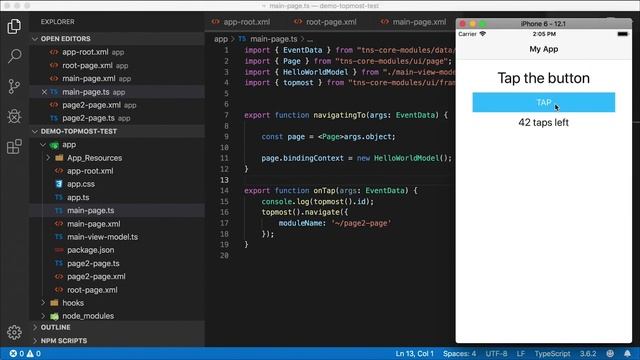The width and height of the screenshot is (640, 360).
Task: Click the errors and warnings status indicator
Action: coord(25,353)
